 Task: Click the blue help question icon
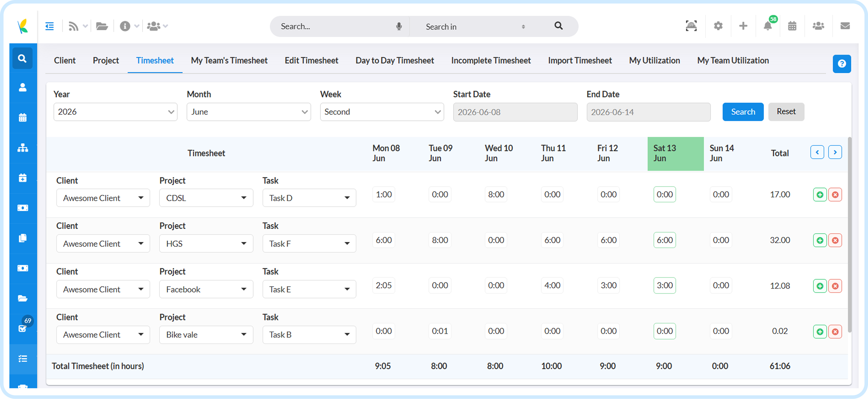point(842,64)
